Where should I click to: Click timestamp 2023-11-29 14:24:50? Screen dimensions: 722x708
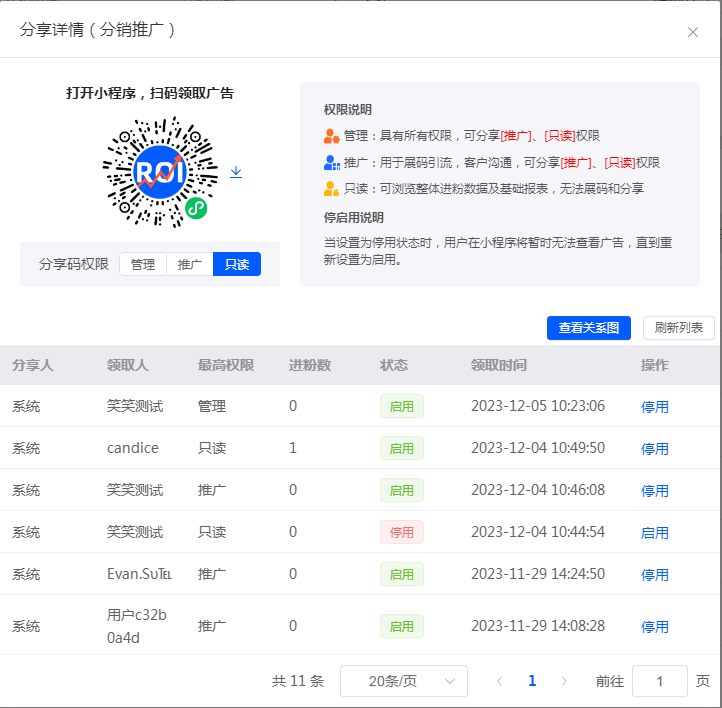[538, 574]
